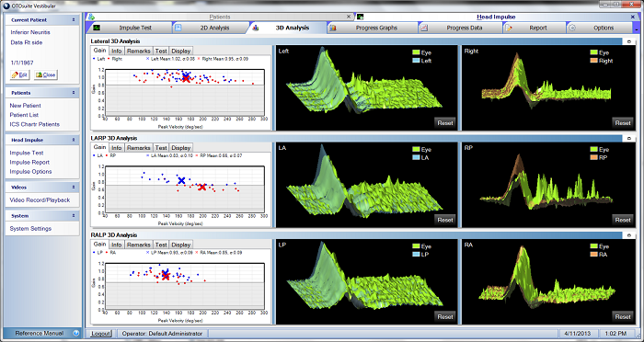Viewport: 644px width, 342px height.
Task: Click the Patients panel header icon
Action: pyautogui.click(x=92, y=17)
